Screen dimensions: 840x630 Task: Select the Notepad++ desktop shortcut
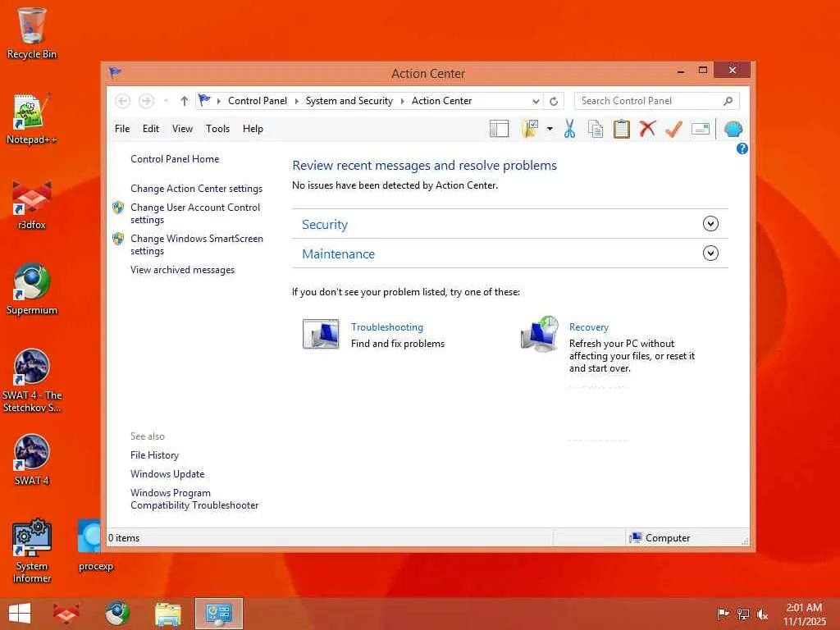coord(32,118)
